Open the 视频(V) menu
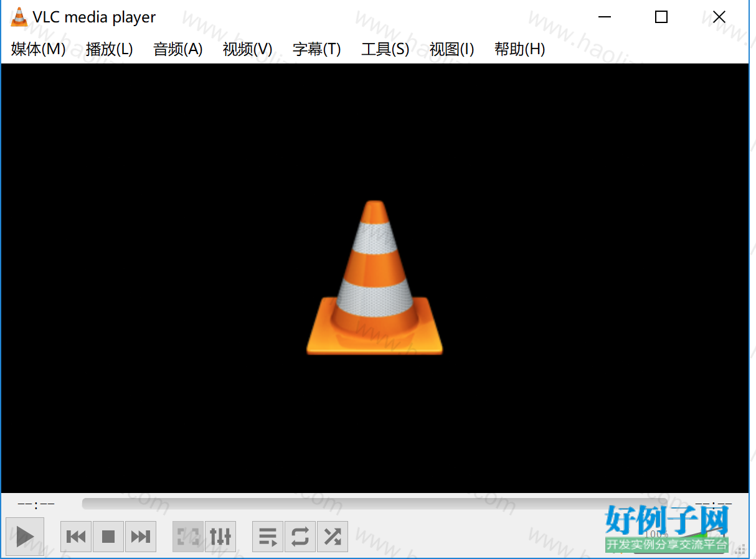Image resolution: width=756 pixels, height=559 pixels. [x=248, y=49]
